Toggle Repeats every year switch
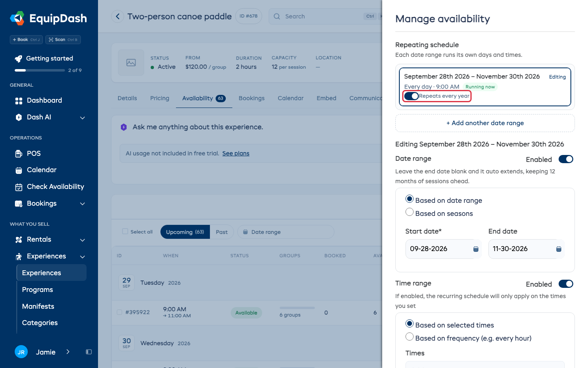This screenshot has height=368, width=588. pyautogui.click(x=412, y=96)
